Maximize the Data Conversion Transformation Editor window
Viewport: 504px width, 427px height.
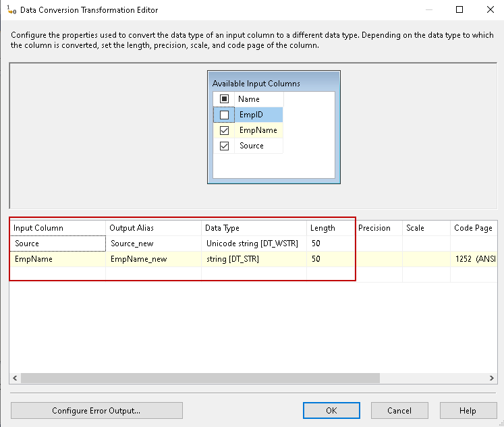coord(459,9)
